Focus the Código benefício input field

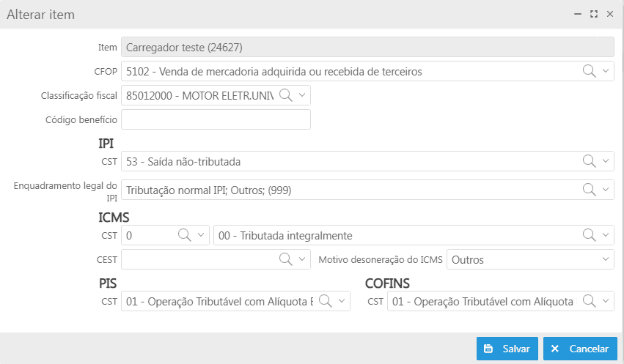point(216,119)
